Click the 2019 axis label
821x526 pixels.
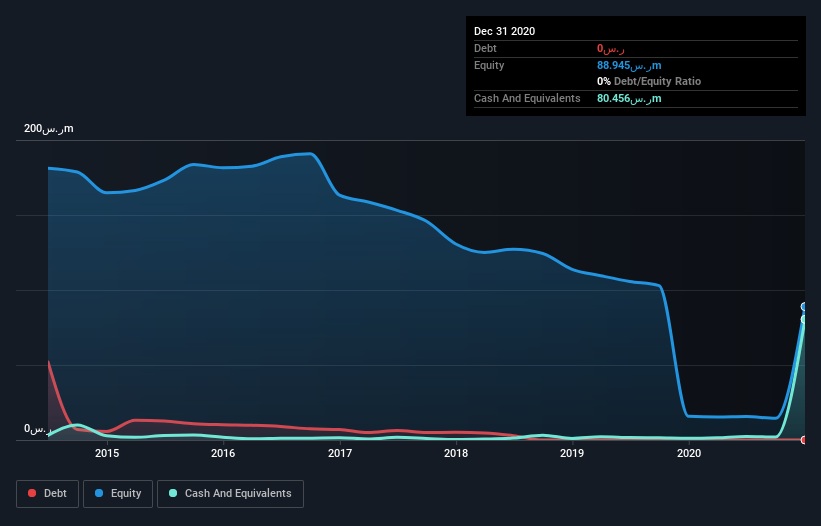click(572, 453)
